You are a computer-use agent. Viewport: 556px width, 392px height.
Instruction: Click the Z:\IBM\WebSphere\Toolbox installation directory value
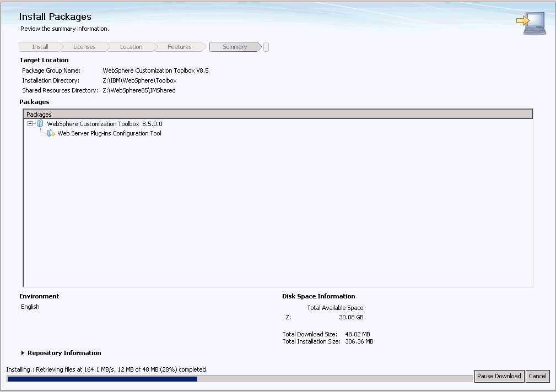(140, 80)
